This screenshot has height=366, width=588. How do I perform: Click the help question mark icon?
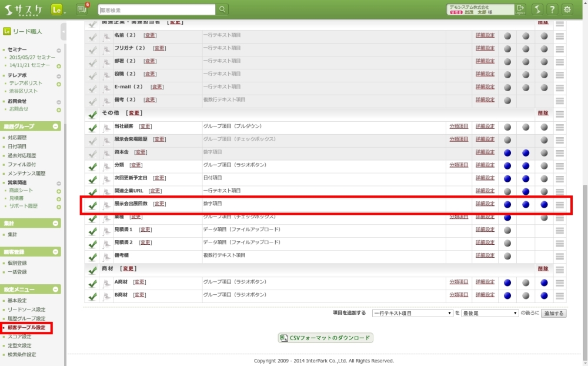[552, 9]
